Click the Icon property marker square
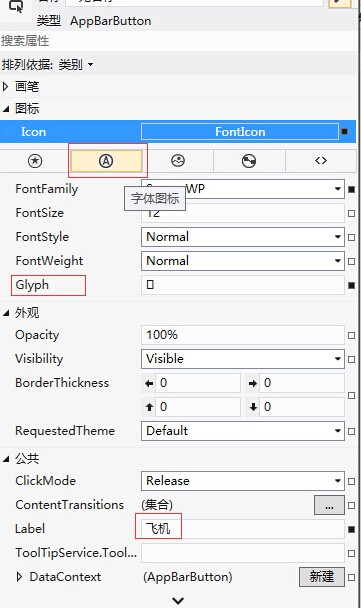 click(x=344, y=132)
